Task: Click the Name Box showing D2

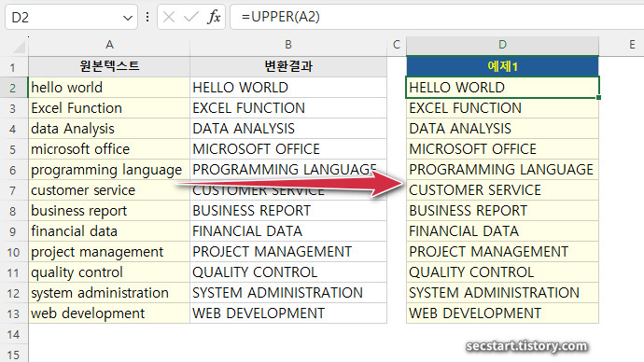Action: 71,17
